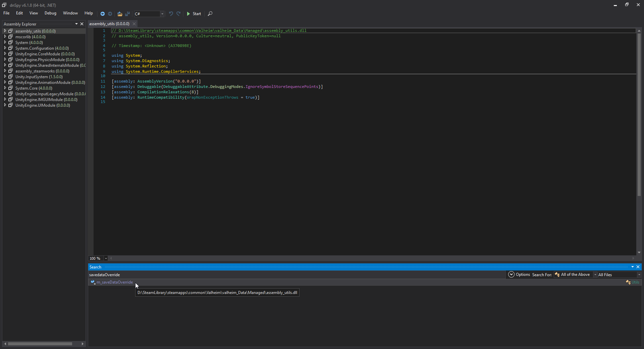Click the assembly icon beside System.Core
This screenshot has width=644, height=349.
coord(11,88)
